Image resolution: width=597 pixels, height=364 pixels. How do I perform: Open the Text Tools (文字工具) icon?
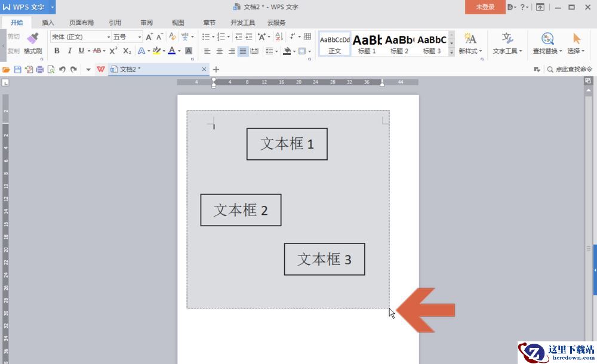507,38
